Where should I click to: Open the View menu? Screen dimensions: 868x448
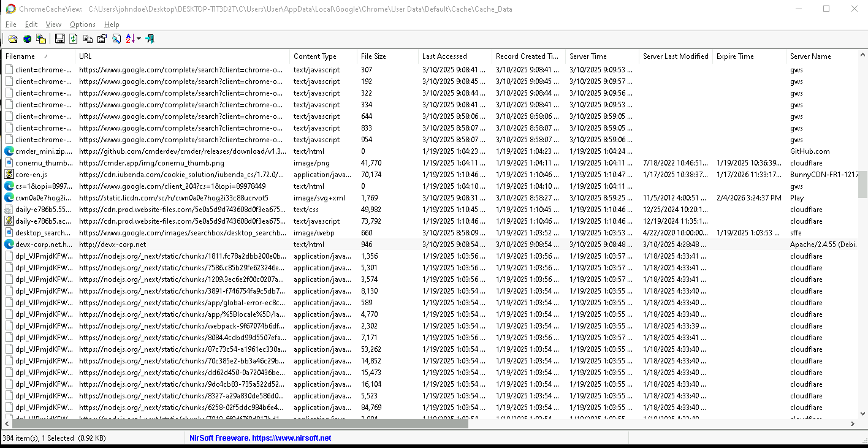click(x=53, y=25)
